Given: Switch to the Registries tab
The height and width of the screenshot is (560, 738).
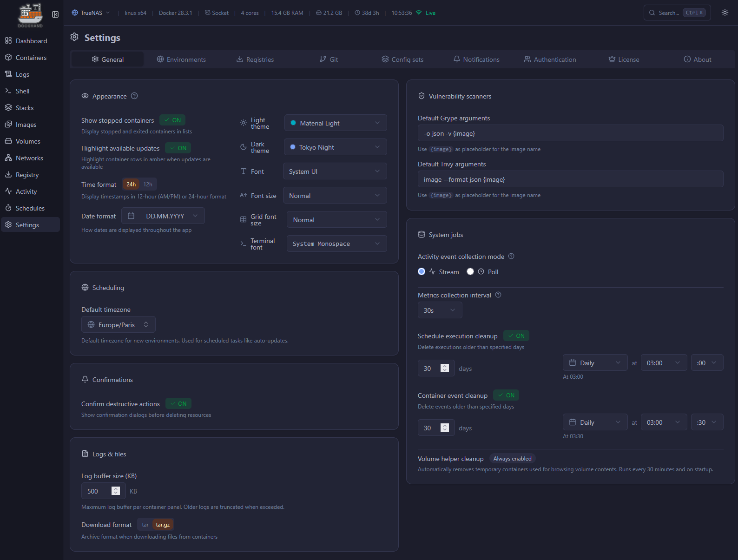Looking at the screenshot, I should 255,59.
